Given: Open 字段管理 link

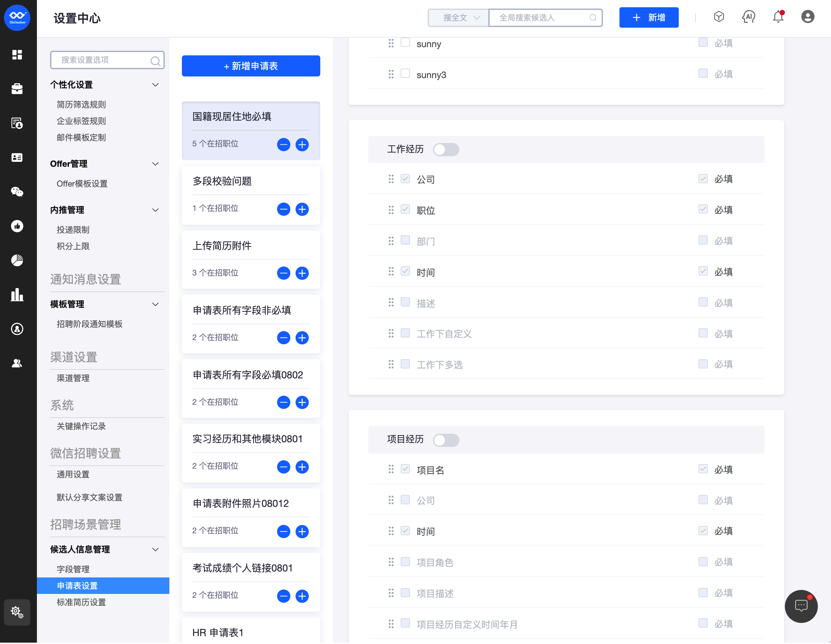Looking at the screenshot, I should click(73, 570).
